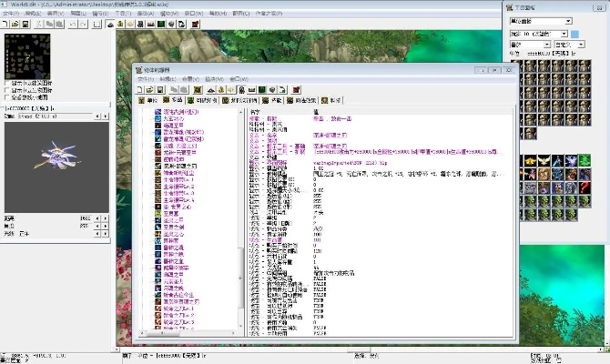Toggle the first checkbox below the minimap
The image size is (610, 364).
8,83
